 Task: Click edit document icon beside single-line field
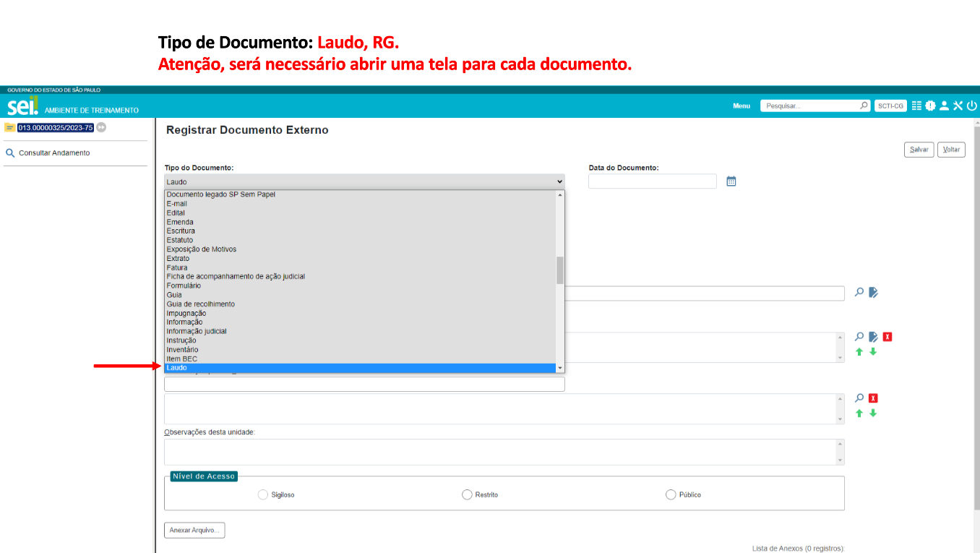(x=873, y=293)
